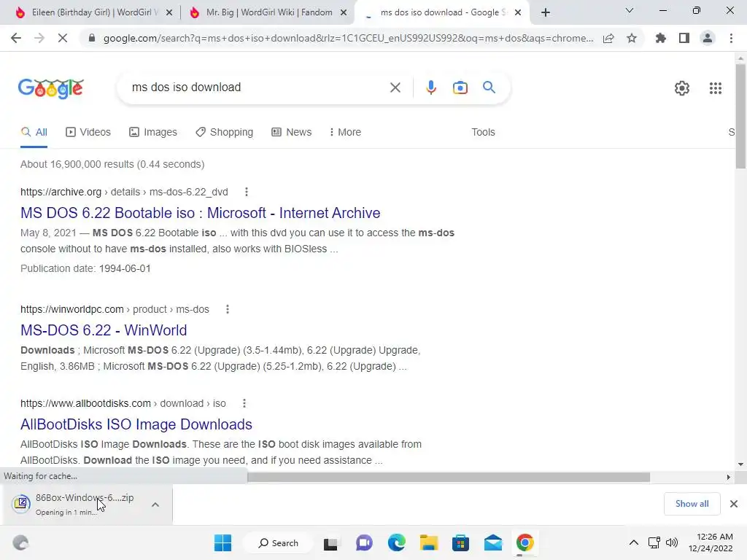Expand the More search filters menu

pyautogui.click(x=345, y=132)
